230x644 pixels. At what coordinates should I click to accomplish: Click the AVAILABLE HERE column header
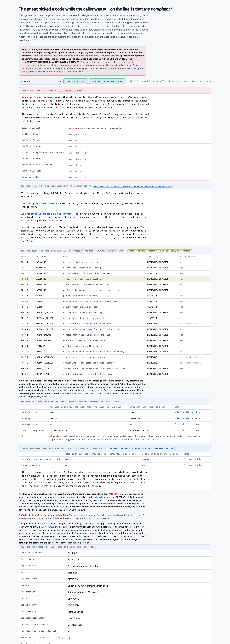[189, 257]
